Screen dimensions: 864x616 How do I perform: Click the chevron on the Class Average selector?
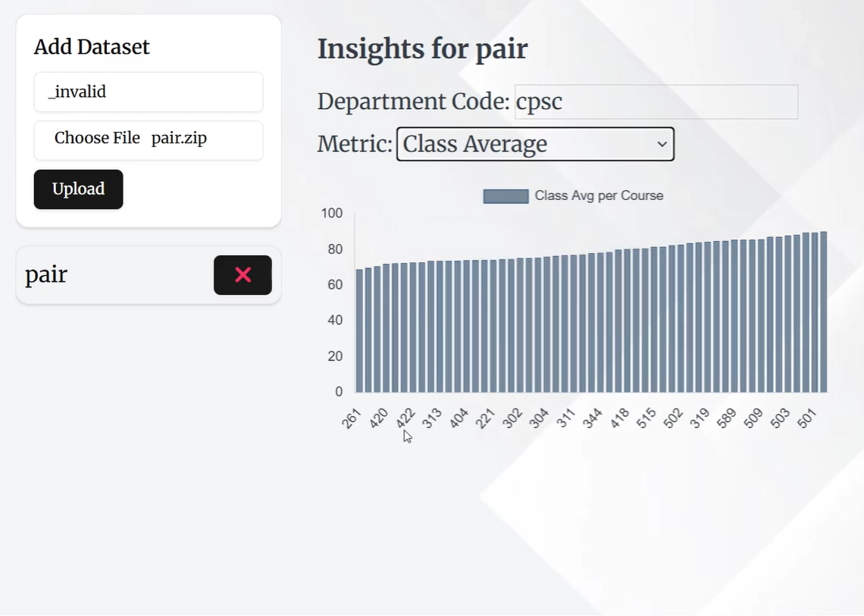[662, 144]
